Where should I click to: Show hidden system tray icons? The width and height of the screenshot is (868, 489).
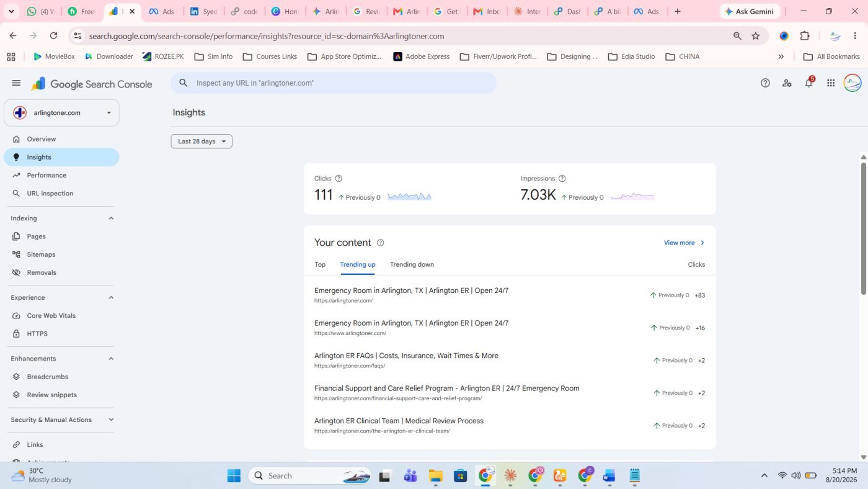764,475
